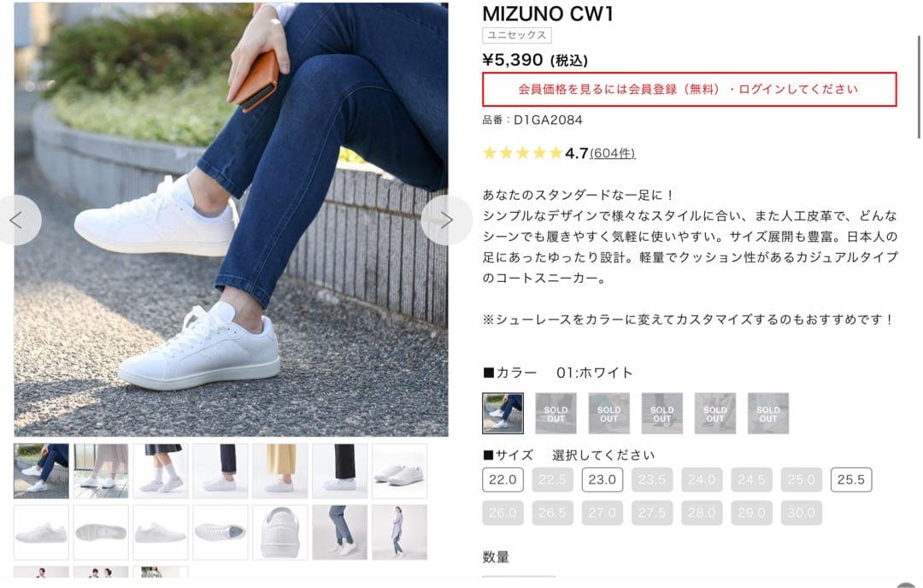
Task: Open the quantity dropdown field
Action: [519, 579]
